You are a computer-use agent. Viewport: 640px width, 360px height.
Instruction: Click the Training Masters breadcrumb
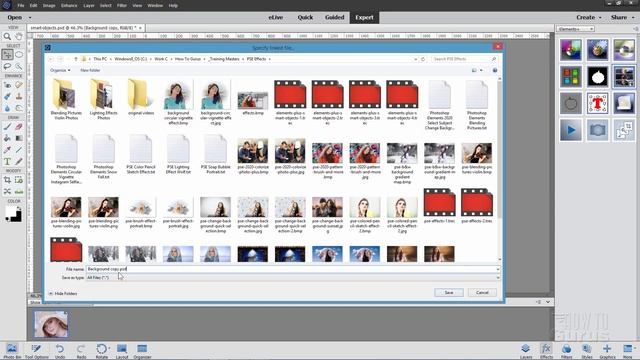(x=224, y=59)
